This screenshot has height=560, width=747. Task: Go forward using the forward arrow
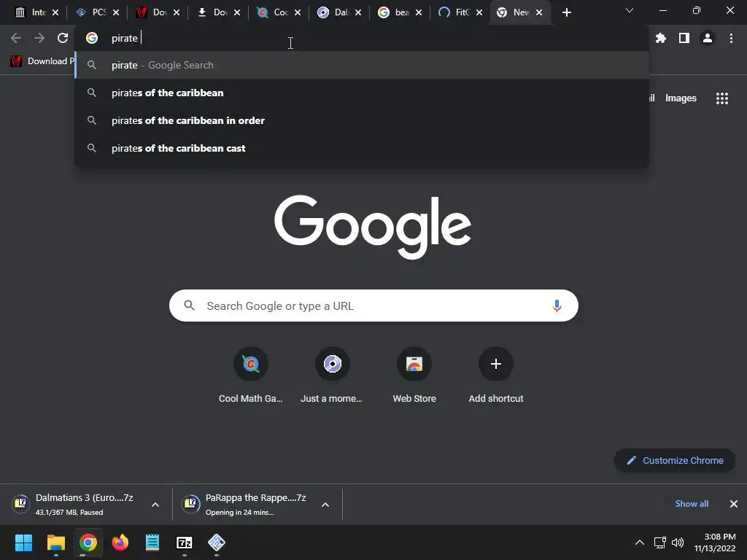tap(39, 38)
